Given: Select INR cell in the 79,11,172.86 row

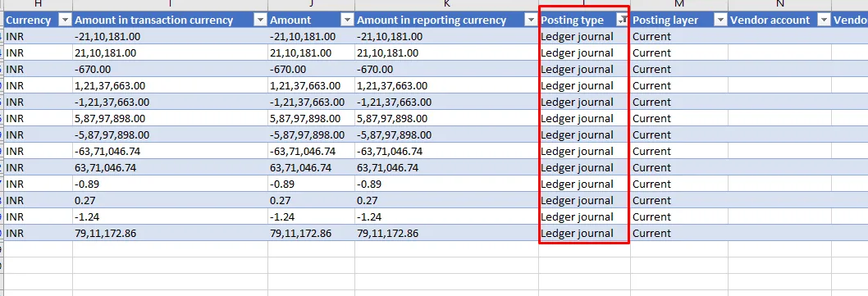Looking at the screenshot, I should click(x=38, y=233).
